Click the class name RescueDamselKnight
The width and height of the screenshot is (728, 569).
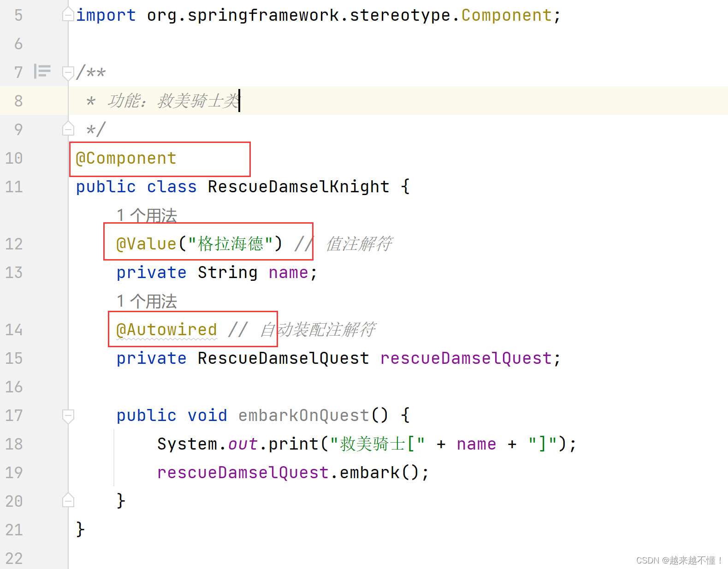(x=298, y=187)
